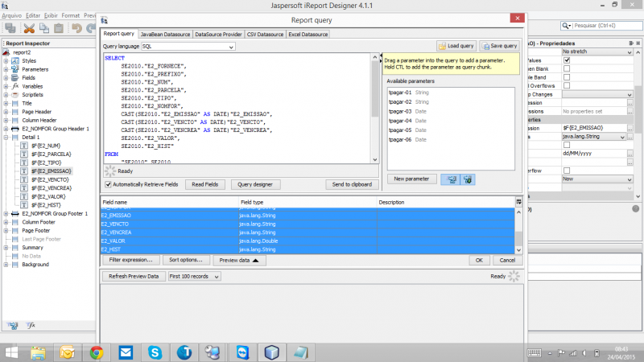The width and height of the screenshot is (644, 362).
Task: Switch to CSV Datasource tab
Action: coord(265,35)
